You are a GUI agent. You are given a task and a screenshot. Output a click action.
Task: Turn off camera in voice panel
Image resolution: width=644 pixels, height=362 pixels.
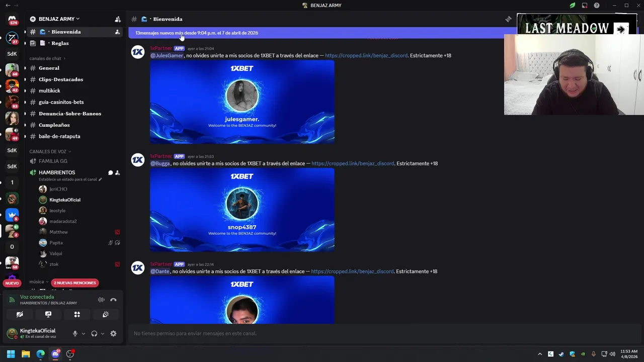point(20,314)
